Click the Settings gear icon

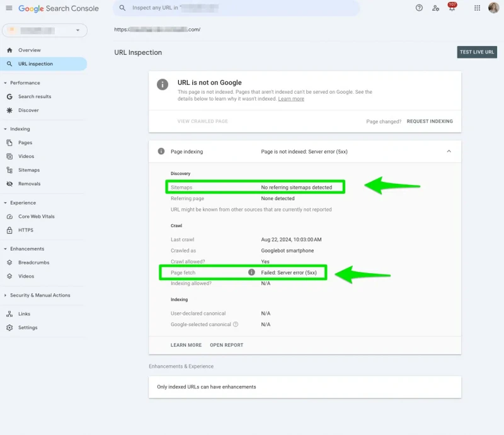pyautogui.click(x=9, y=328)
